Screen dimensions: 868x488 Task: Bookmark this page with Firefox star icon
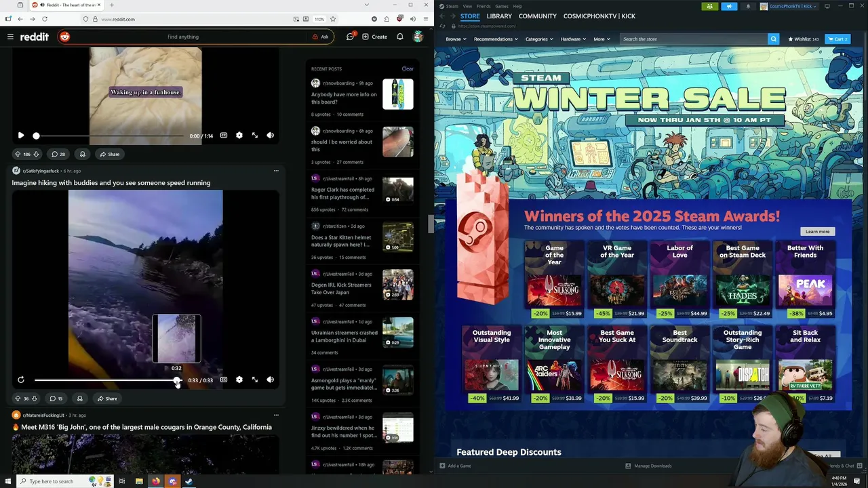333,19
